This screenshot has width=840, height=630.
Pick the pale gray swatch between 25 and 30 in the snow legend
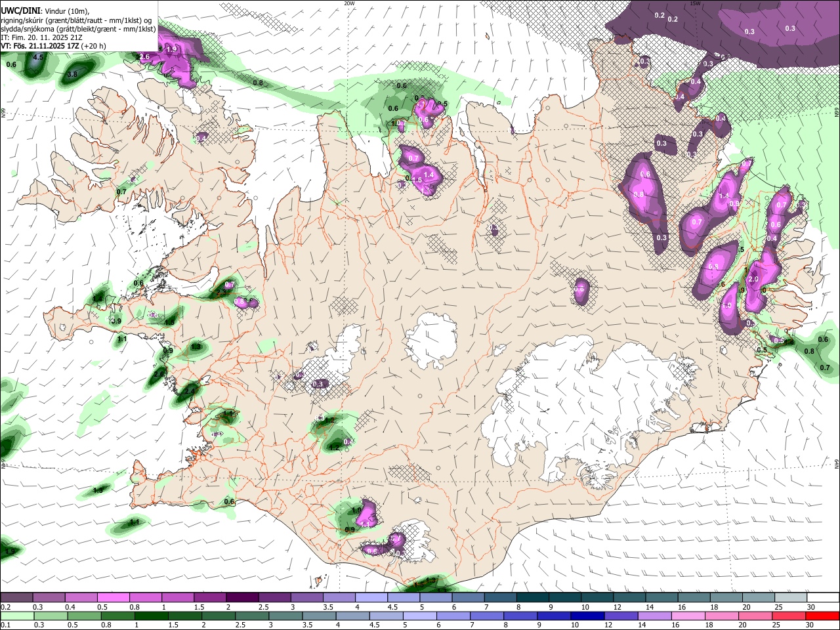[791, 597]
